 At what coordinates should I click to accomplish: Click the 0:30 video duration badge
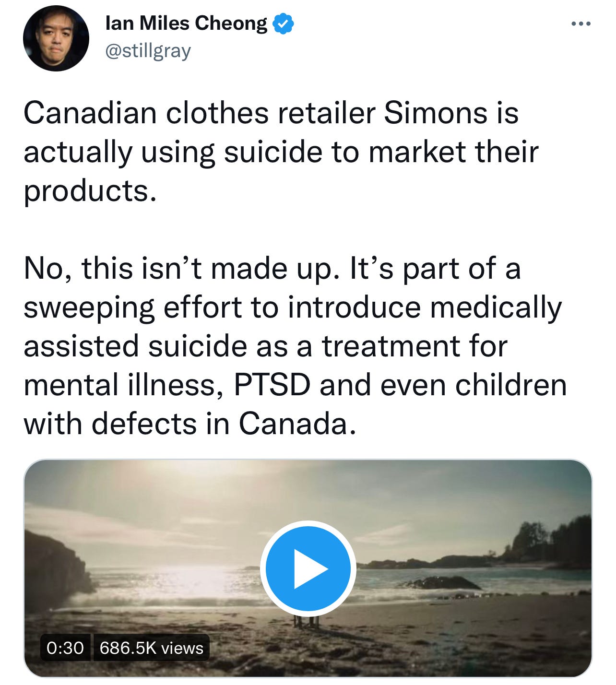click(x=65, y=648)
